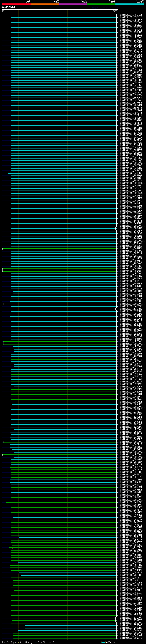Click the cyan =50char scale legend line

[103, 642]
